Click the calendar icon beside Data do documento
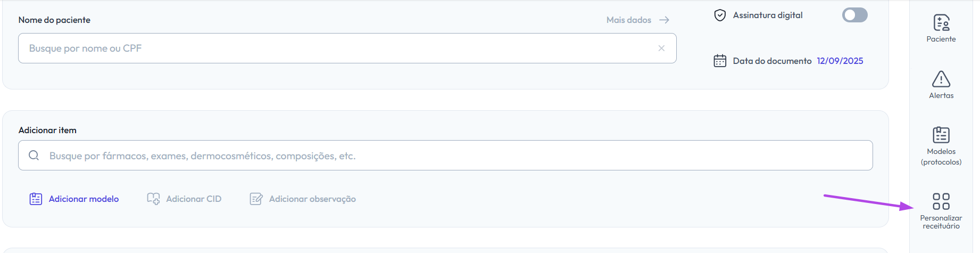This screenshot has width=980, height=253. click(x=720, y=61)
